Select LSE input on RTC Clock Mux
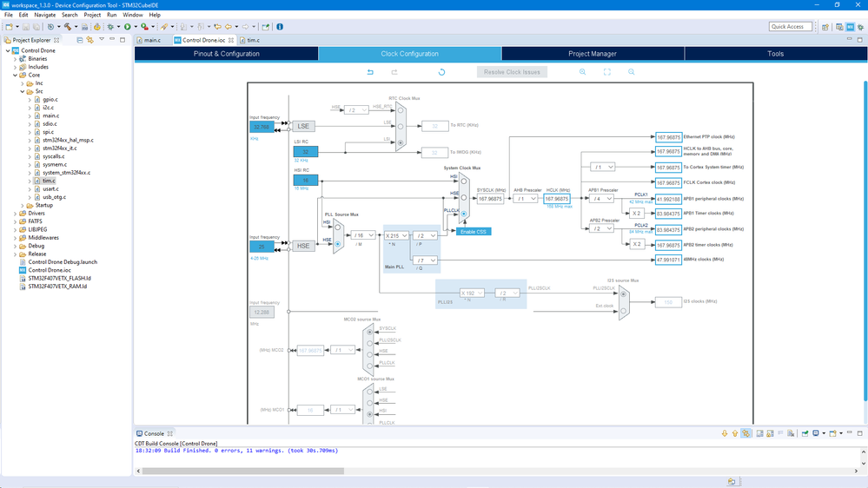The width and height of the screenshot is (868, 488). click(x=401, y=126)
